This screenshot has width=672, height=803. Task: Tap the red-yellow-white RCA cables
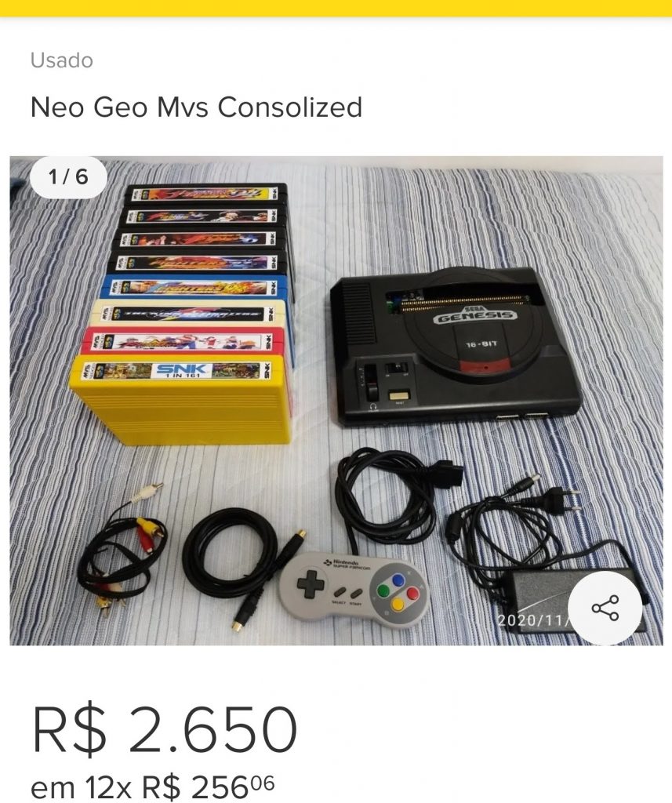point(125,551)
